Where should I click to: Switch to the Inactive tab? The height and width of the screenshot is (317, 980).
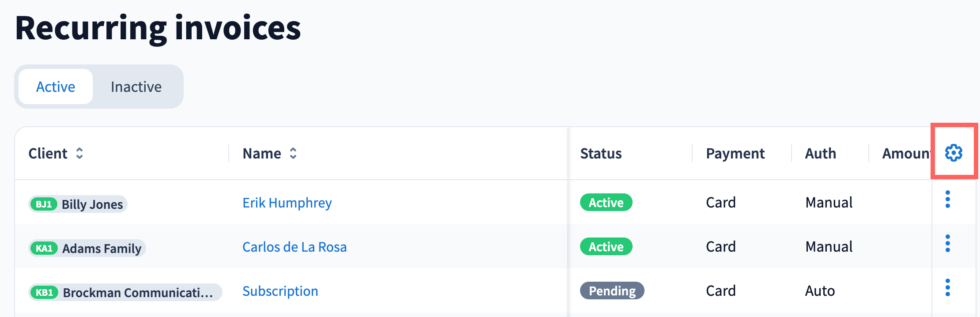pos(136,87)
